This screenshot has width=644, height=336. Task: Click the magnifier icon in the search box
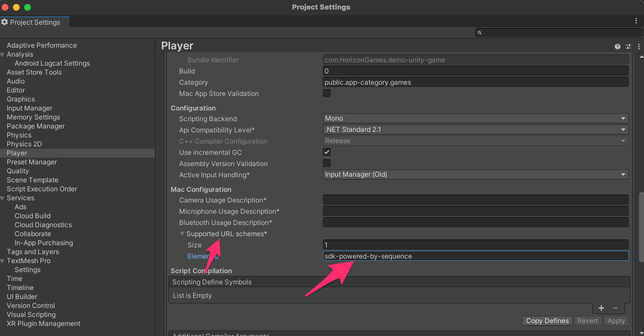[x=479, y=33]
